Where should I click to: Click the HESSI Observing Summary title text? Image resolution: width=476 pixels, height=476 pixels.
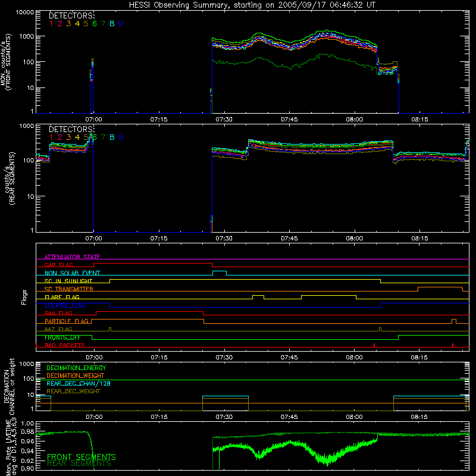click(252, 5)
